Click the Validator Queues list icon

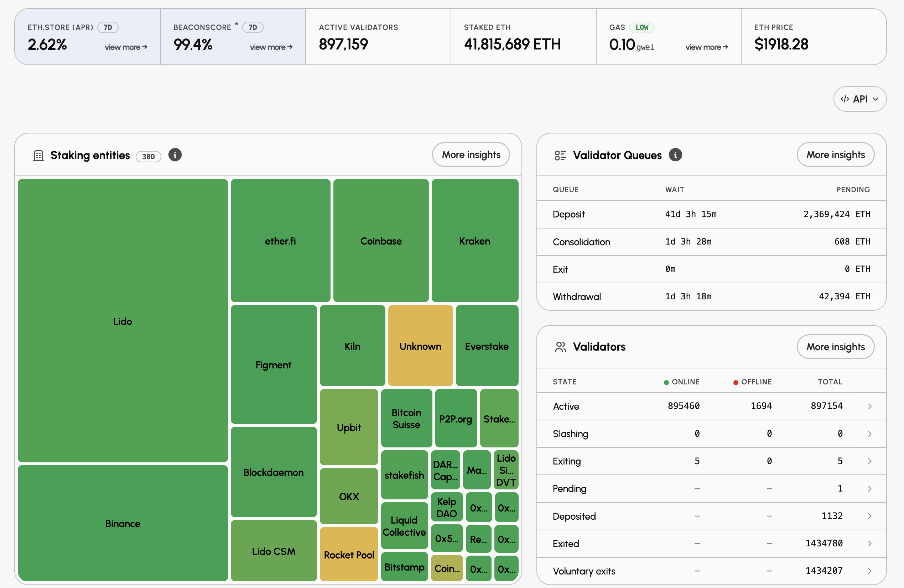[560, 156]
